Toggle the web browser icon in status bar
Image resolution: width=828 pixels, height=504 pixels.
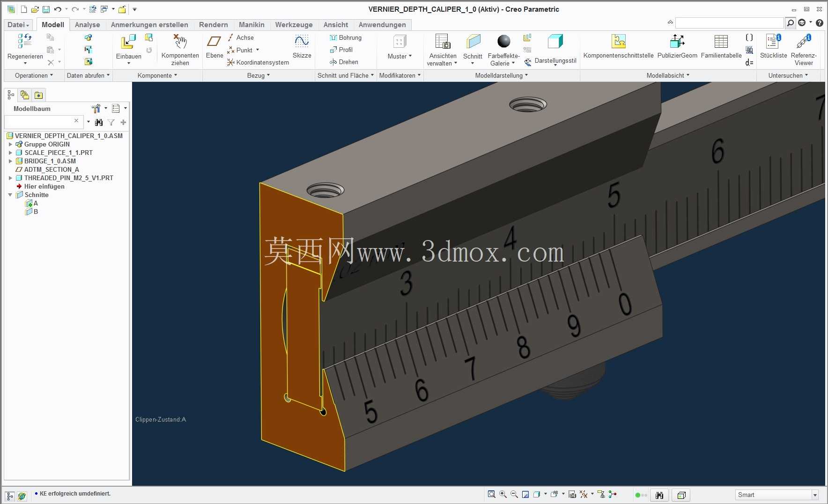point(22,496)
